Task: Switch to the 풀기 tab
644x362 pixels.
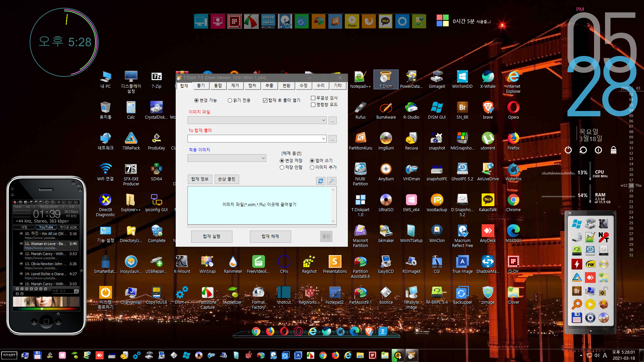Action: 201,86
